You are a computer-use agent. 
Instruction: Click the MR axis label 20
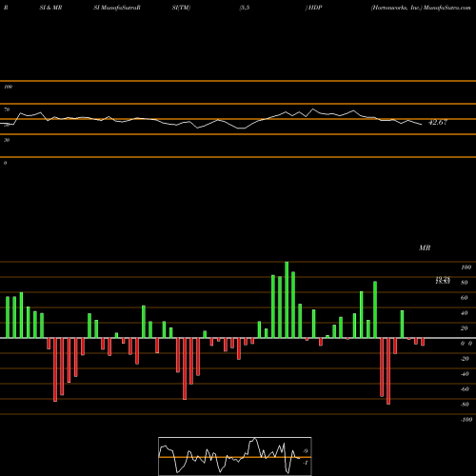coord(465,328)
